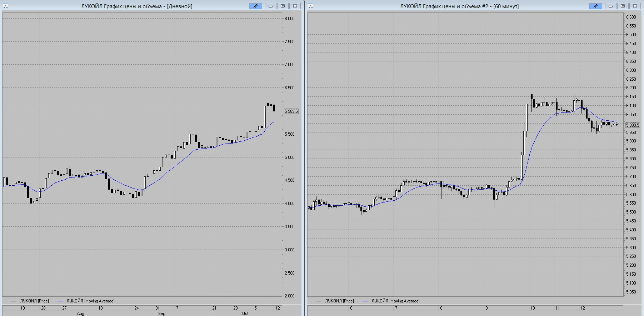
Task: Toggle the chain-link button on the 60-minute chart
Action: click(595, 6)
